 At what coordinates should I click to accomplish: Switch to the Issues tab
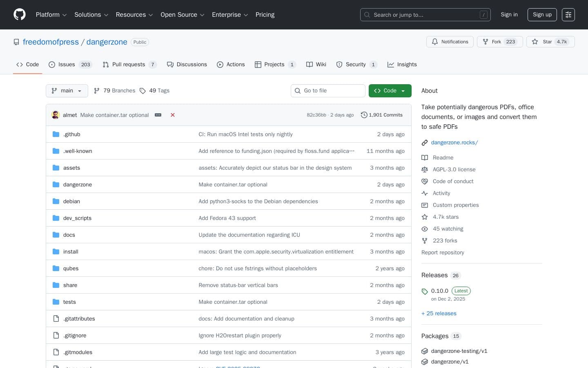(x=70, y=65)
